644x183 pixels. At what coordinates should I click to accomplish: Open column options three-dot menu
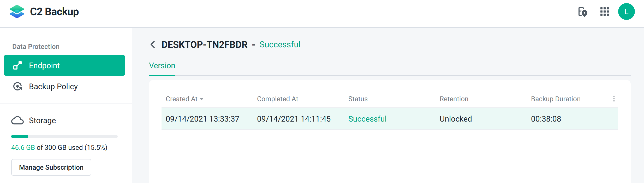[x=614, y=99]
